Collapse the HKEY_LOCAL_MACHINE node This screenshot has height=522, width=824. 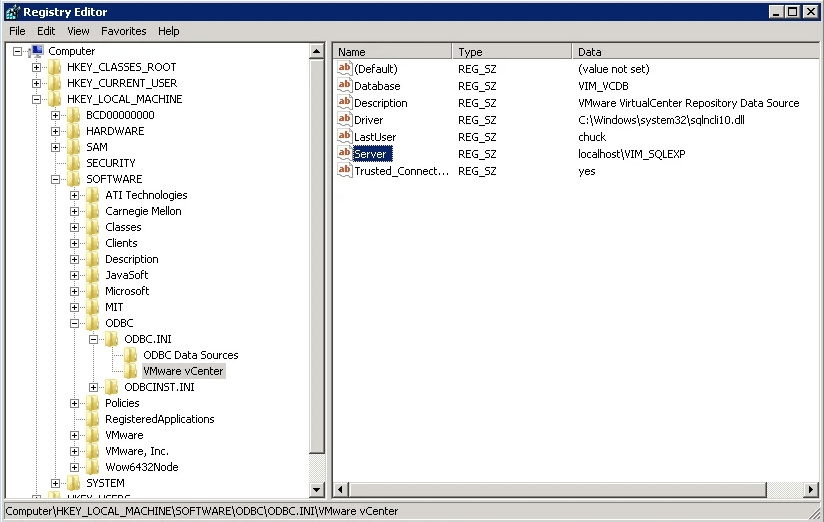tap(36, 99)
